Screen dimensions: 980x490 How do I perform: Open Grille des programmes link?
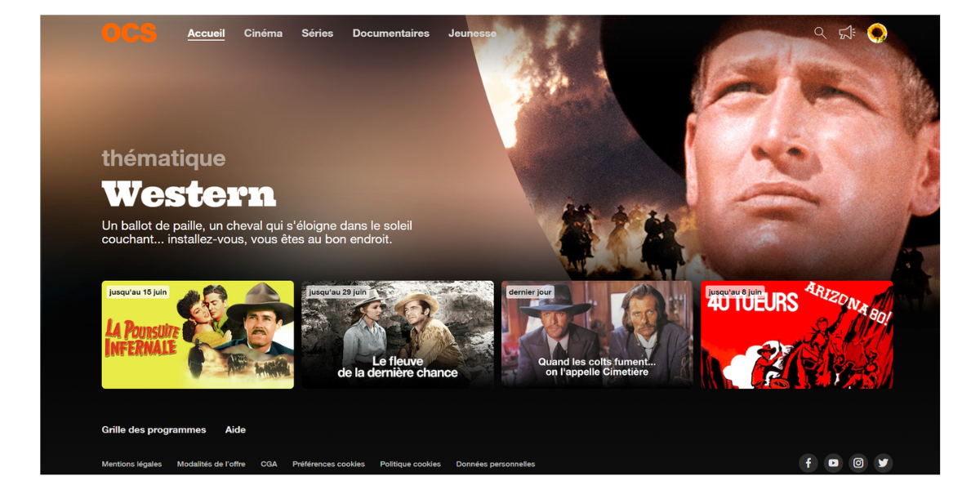tap(154, 430)
